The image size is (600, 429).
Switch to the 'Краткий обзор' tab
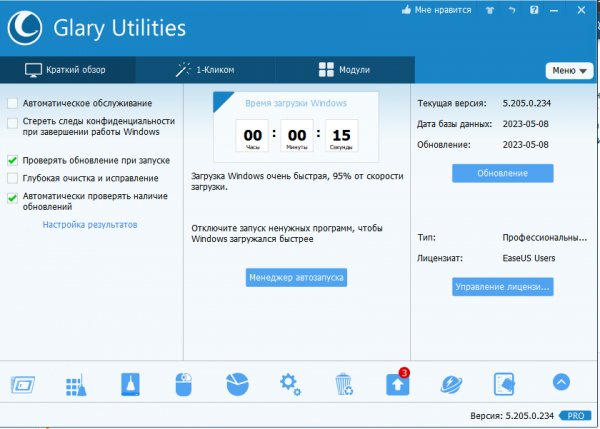tap(67, 70)
